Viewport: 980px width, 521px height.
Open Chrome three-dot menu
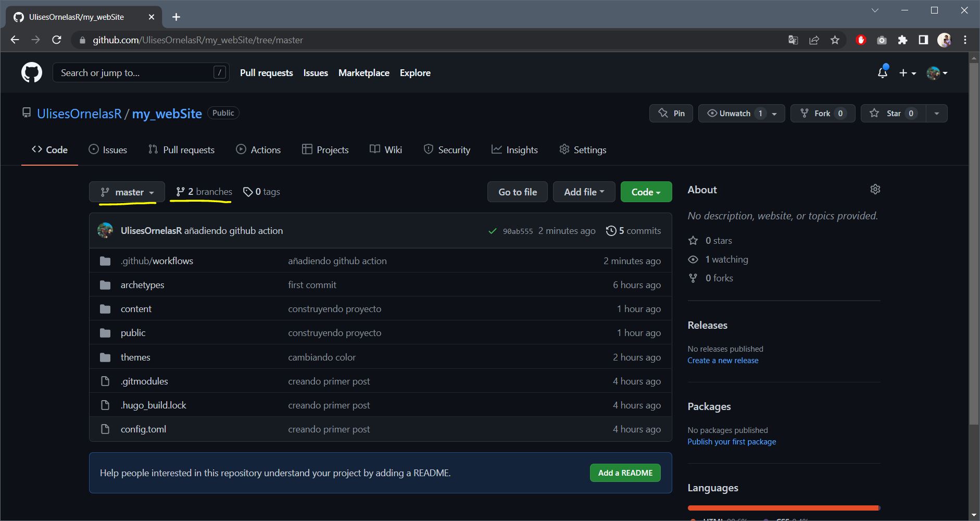point(965,40)
